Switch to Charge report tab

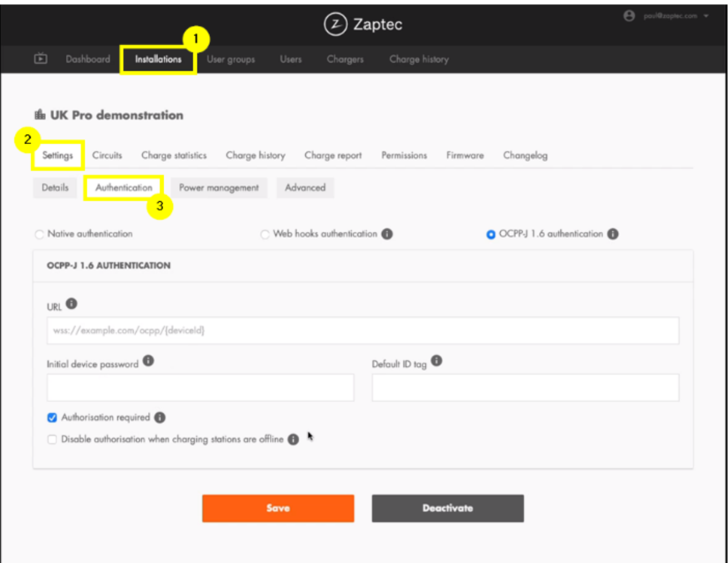pos(333,155)
